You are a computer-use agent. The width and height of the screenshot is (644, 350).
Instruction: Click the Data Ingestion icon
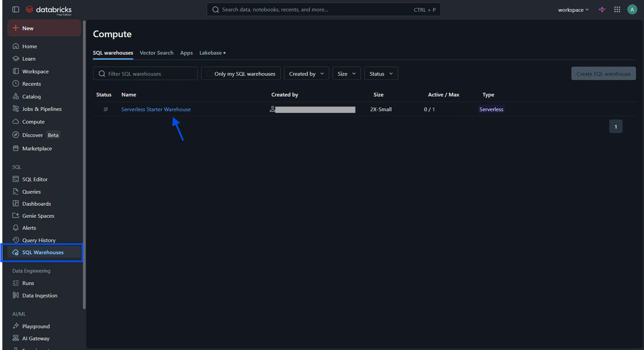point(16,295)
